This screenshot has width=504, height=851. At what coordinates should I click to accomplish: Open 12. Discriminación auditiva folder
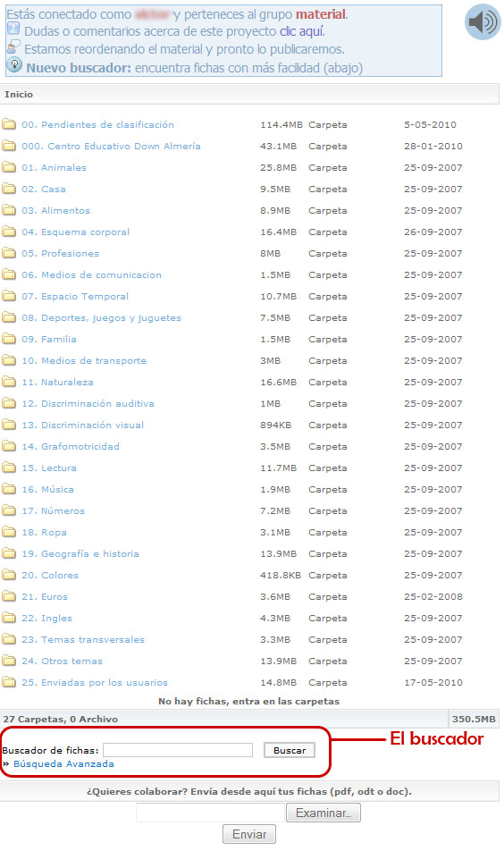[x=88, y=403]
